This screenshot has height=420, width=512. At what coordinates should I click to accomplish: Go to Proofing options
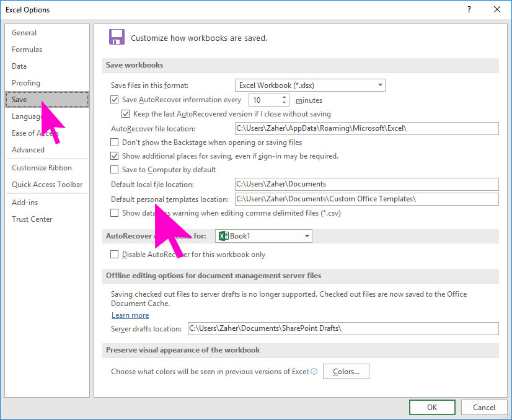pos(47,83)
